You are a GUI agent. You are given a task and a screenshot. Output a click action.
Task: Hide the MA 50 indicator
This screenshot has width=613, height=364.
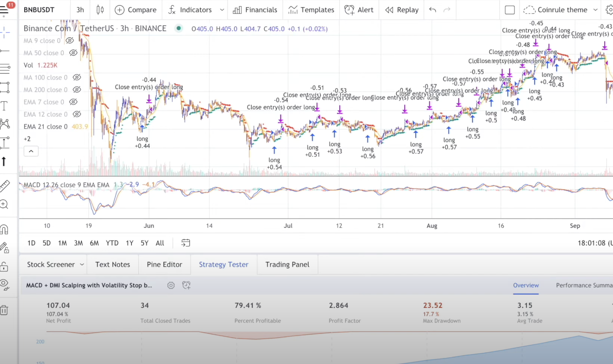tap(73, 53)
